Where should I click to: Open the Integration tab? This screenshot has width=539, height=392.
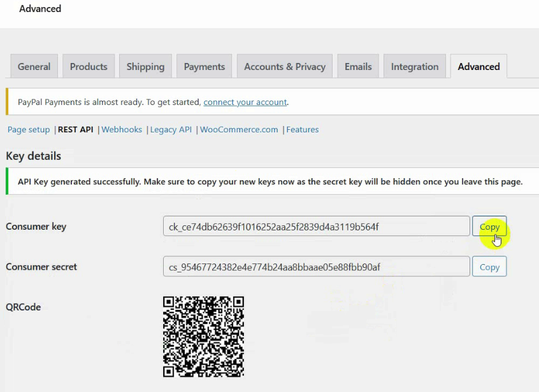[415, 66]
